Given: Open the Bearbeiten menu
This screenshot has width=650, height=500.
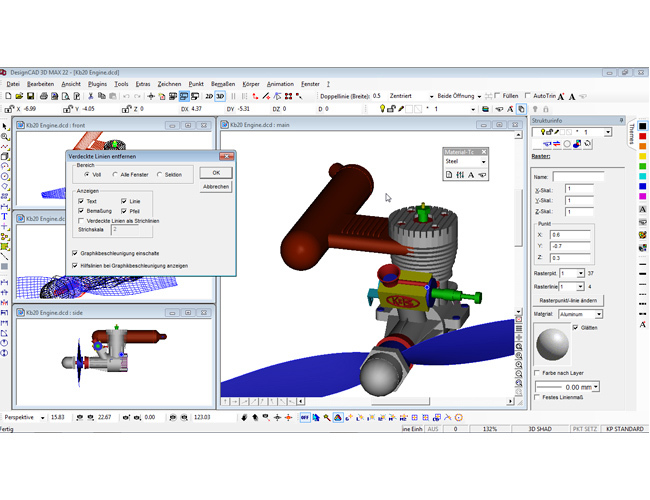Looking at the screenshot, I should pos(40,84).
